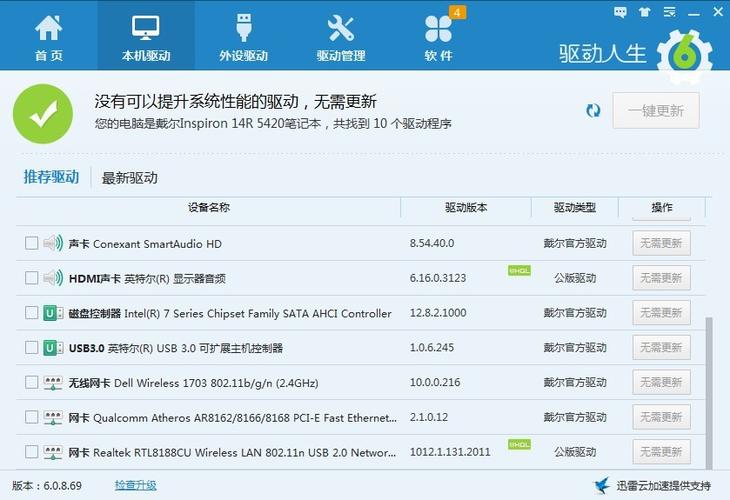Open 软件 clover icon
This screenshot has height=500, width=730.
(438, 28)
